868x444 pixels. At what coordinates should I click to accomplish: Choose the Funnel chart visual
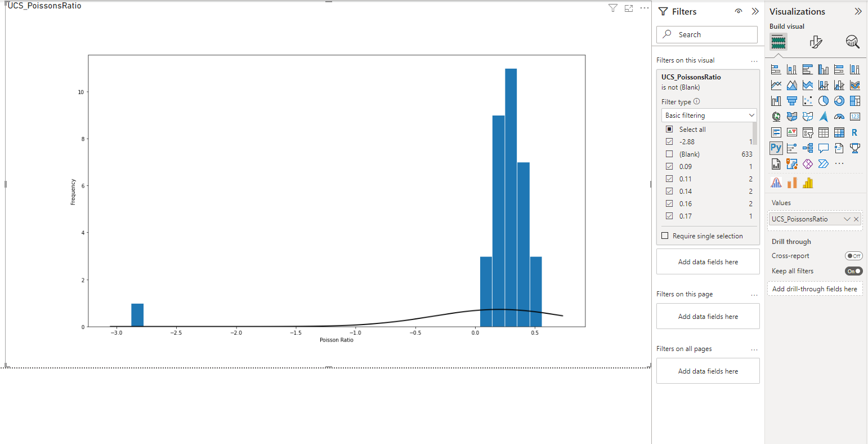792,101
